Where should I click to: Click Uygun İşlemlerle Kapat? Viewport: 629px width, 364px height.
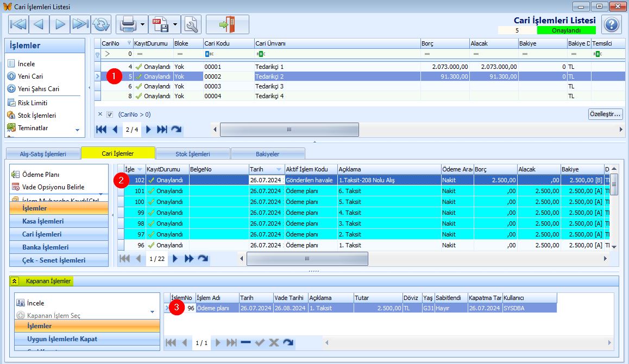(87, 339)
